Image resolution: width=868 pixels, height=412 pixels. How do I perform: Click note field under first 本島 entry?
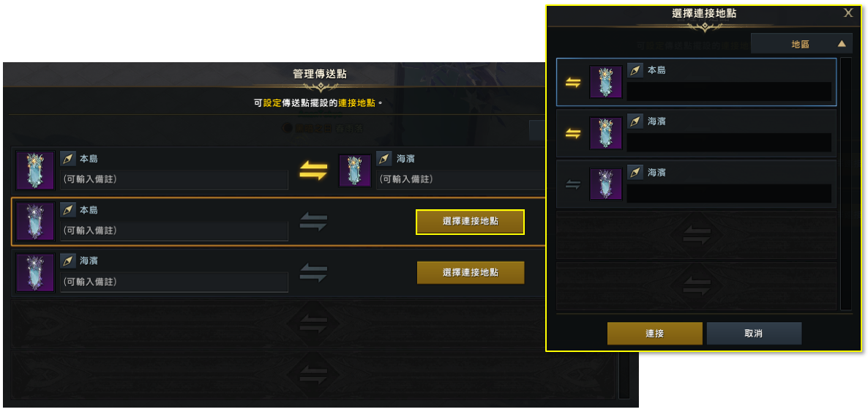[174, 179]
